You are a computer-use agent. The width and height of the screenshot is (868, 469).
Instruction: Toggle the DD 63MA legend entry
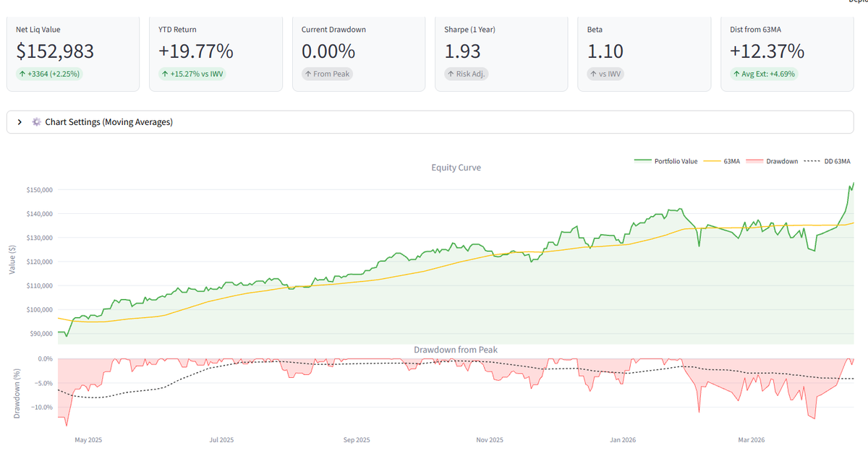tap(827, 161)
